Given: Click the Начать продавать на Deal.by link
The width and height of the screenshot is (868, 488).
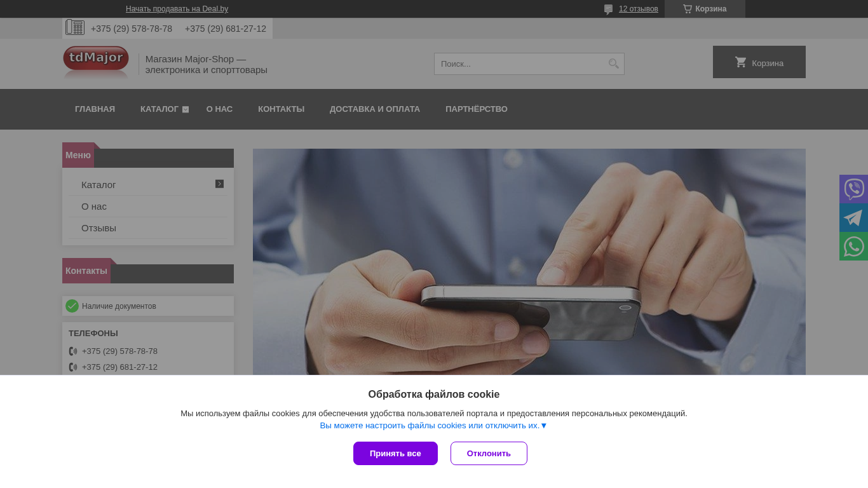Looking at the screenshot, I should point(177,9).
